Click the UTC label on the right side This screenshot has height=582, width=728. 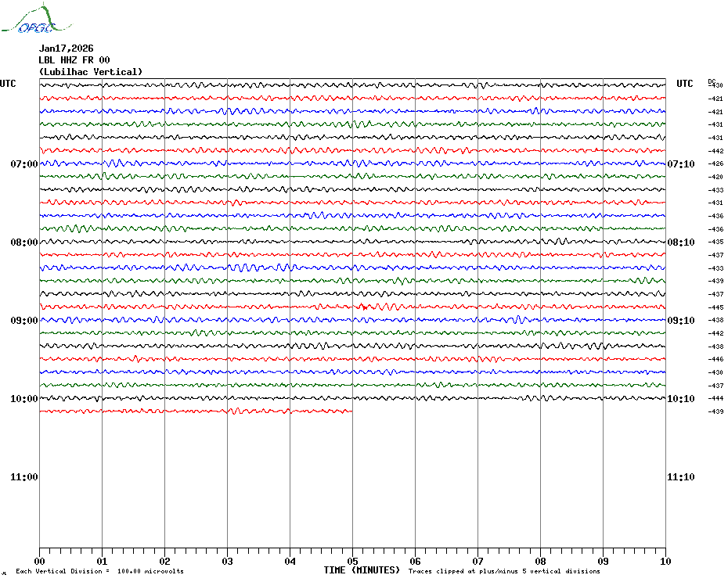pyautogui.click(x=684, y=84)
